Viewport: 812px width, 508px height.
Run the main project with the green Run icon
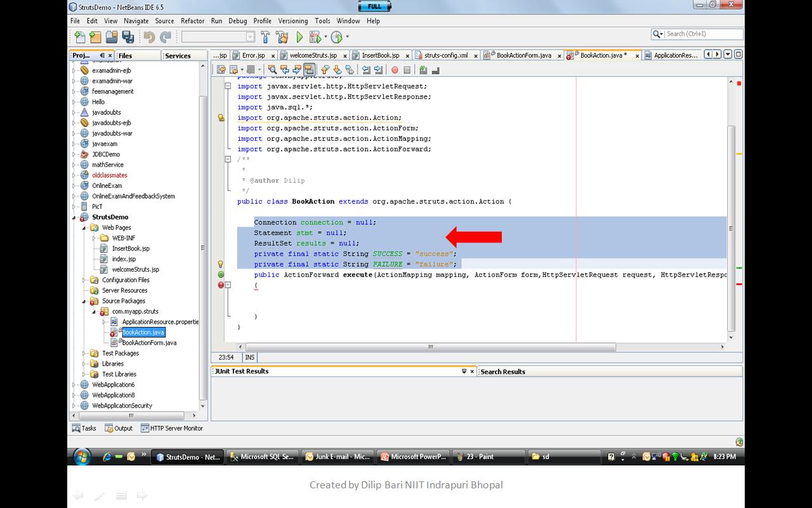point(299,36)
